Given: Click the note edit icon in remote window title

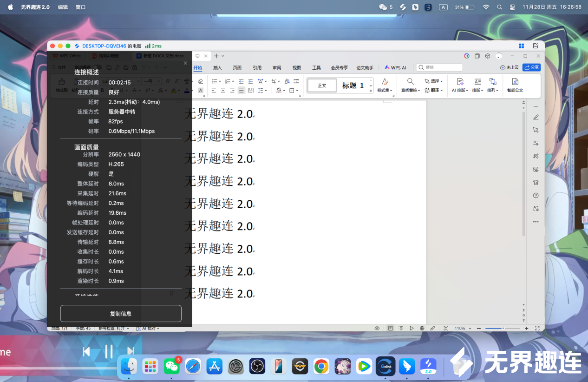Looking at the screenshot, I should tap(536, 46).
